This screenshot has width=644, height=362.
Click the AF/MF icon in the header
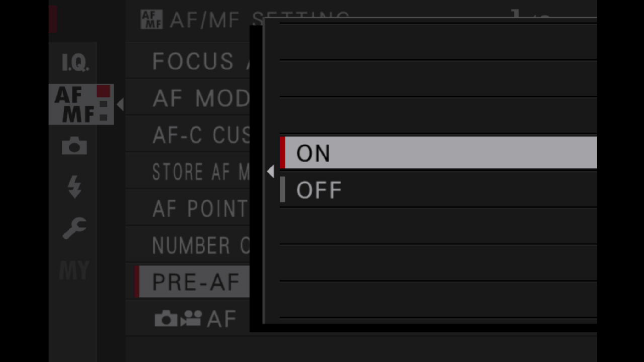151,19
